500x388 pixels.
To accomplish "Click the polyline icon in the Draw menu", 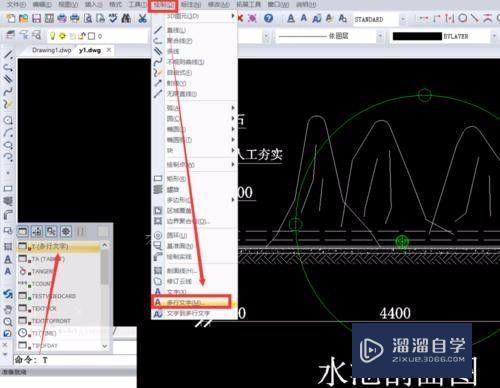I will point(158,41).
